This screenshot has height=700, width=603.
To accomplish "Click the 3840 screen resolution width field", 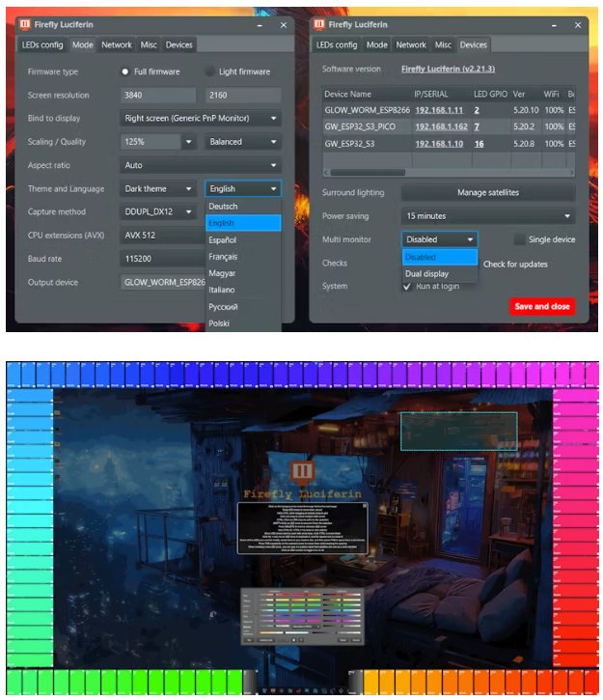I will [159, 96].
